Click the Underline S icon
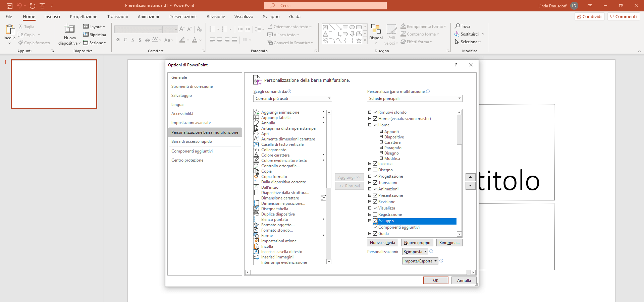Image resolution: width=644 pixels, height=302 pixels. tap(133, 40)
